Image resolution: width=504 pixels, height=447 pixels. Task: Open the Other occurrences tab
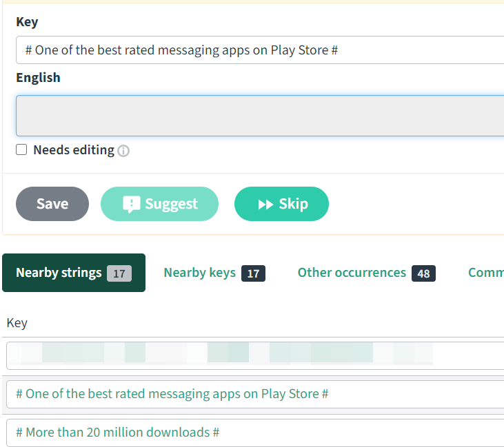tap(366, 273)
